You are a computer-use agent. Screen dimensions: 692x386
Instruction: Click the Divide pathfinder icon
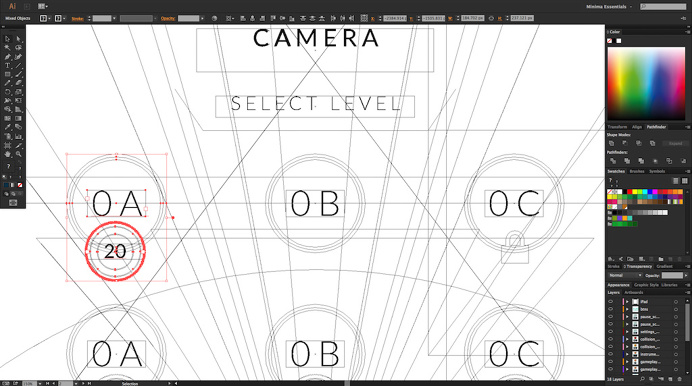[x=613, y=161]
